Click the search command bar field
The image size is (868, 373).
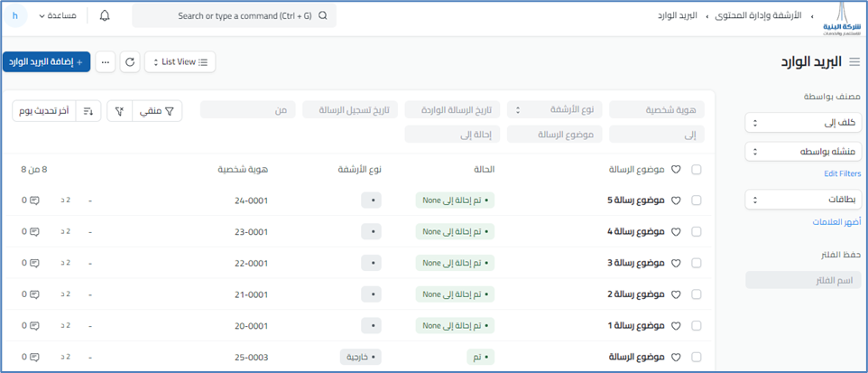coord(234,15)
